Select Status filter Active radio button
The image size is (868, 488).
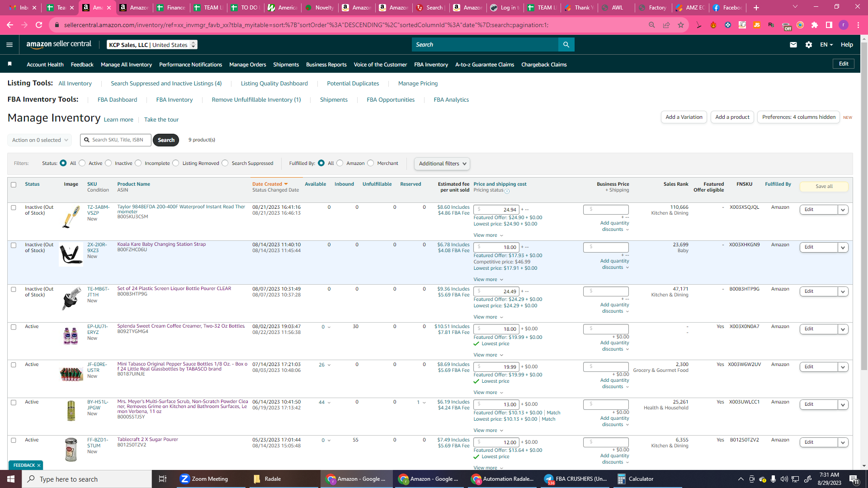82,163
